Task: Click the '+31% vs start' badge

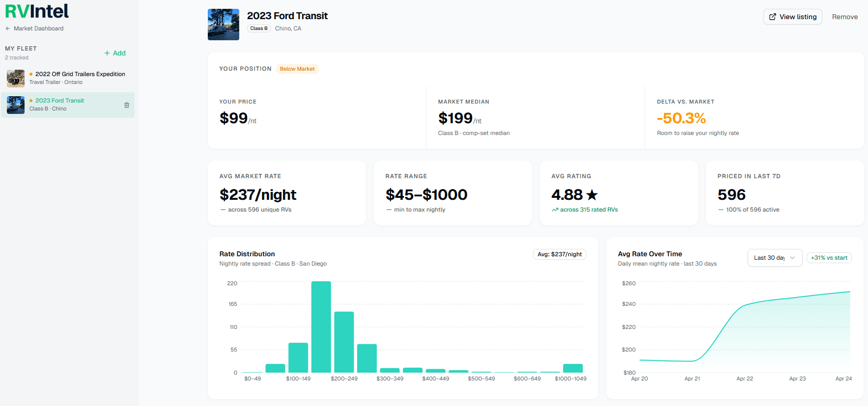Action: click(x=829, y=258)
